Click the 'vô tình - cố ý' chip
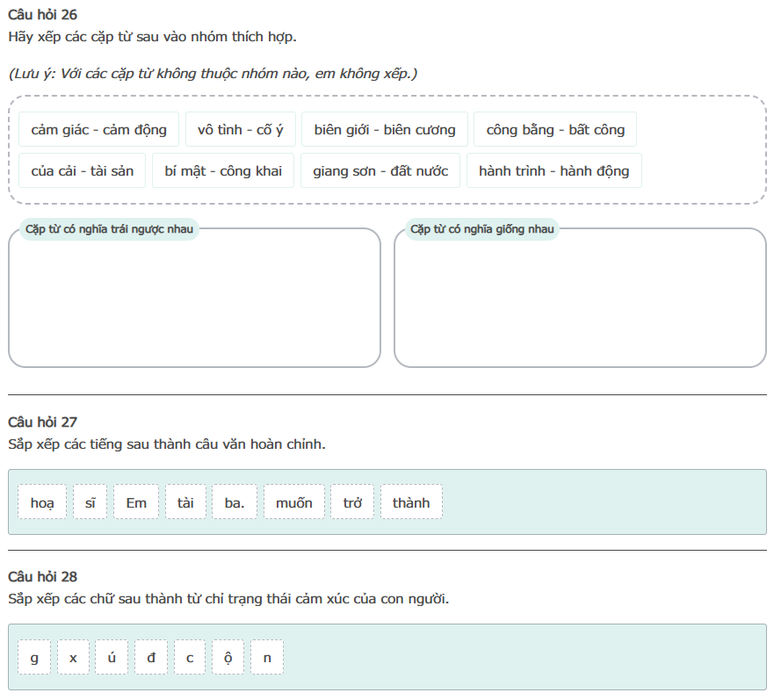This screenshot has width=774, height=700. point(240,129)
